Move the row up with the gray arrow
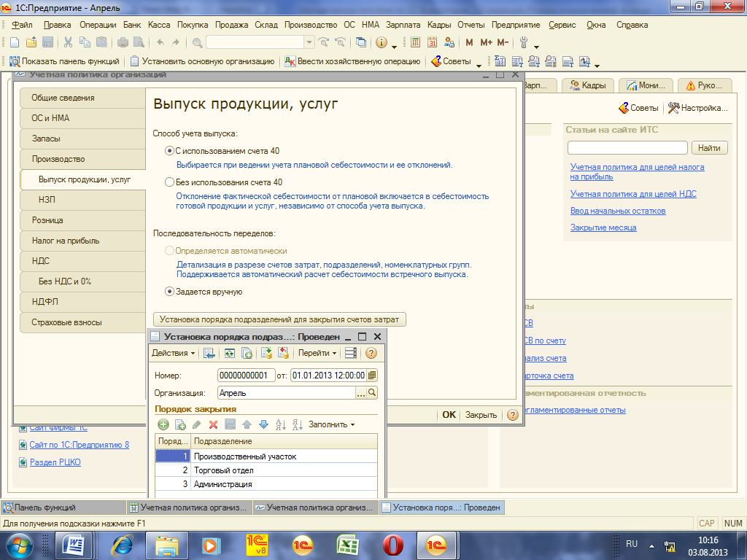 pos(247,424)
